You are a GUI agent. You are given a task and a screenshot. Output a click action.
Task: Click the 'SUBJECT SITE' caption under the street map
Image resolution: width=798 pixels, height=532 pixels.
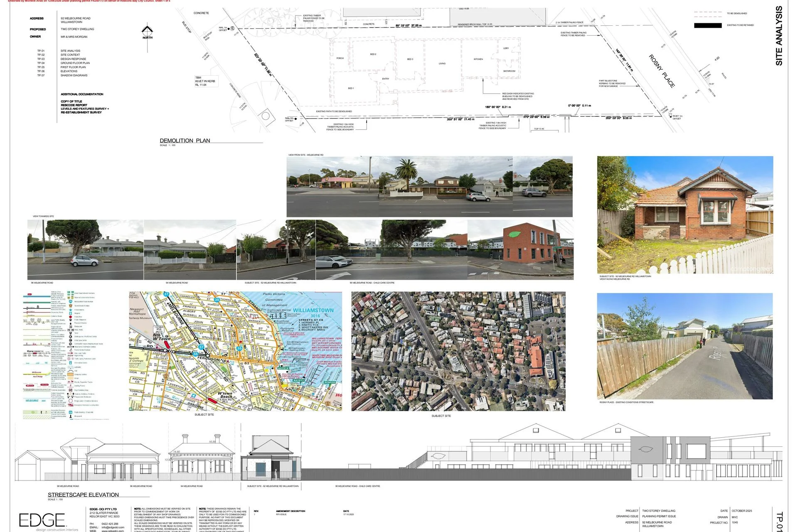coord(204,414)
